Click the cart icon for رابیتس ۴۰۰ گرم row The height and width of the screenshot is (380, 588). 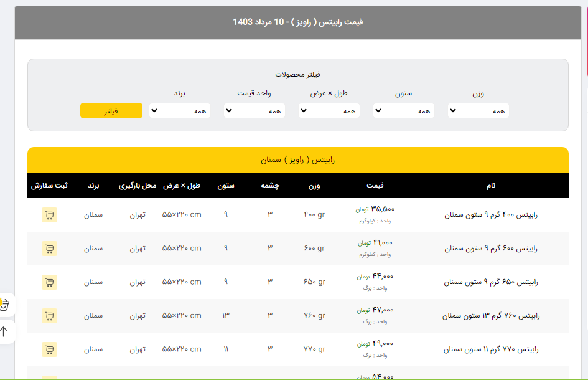click(49, 215)
